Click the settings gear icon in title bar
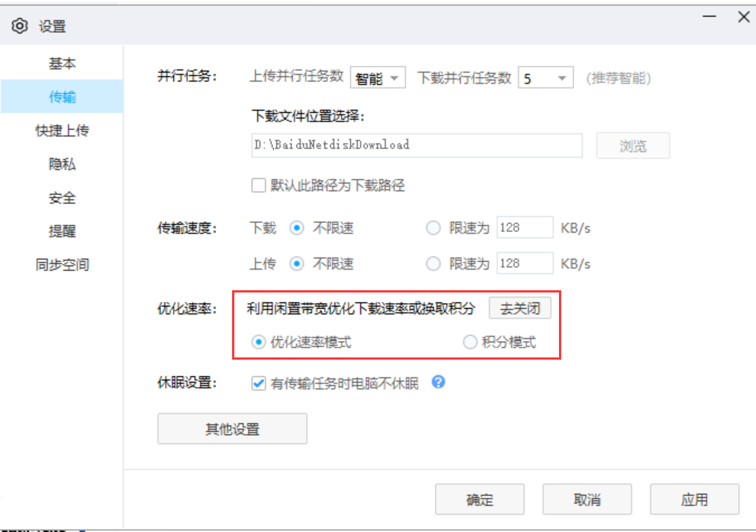Viewport: 756px width, 532px height. (x=19, y=25)
